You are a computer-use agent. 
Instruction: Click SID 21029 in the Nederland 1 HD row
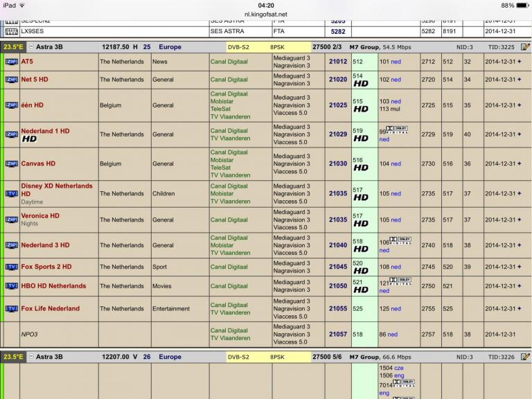338,134
